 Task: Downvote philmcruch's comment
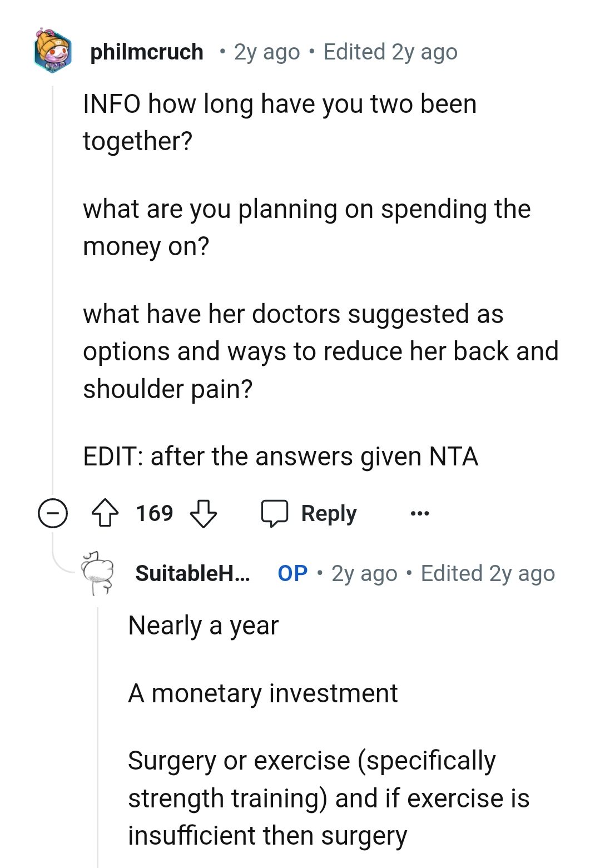click(x=204, y=513)
